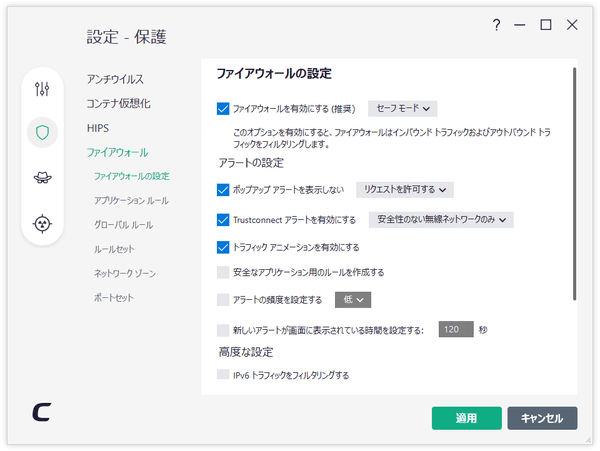Open the セーフモード dropdown
Image resolution: width=600 pixels, height=451 pixels.
403,109
